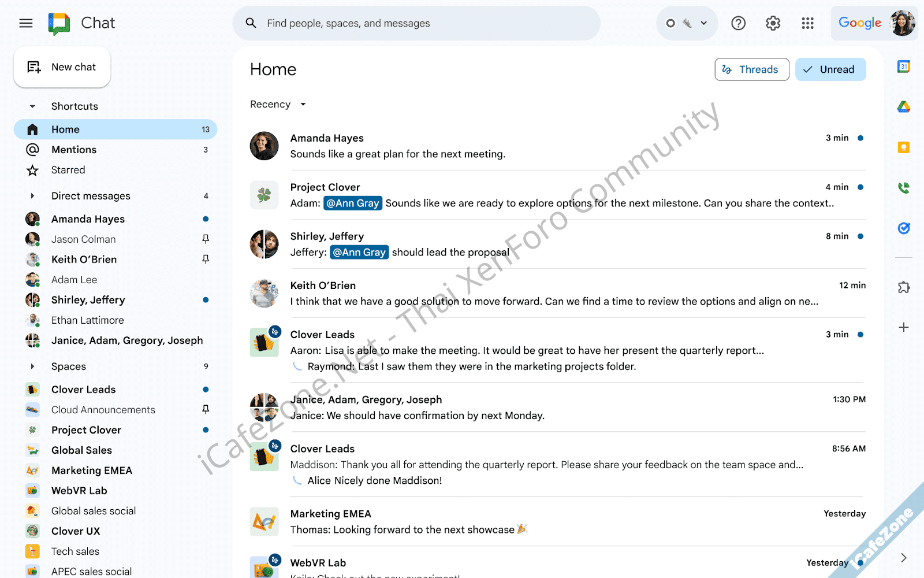Screen dimensions: 924x578
Task: Open Google Keep side panel icon
Action: pyautogui.click(x=904, y=147)
